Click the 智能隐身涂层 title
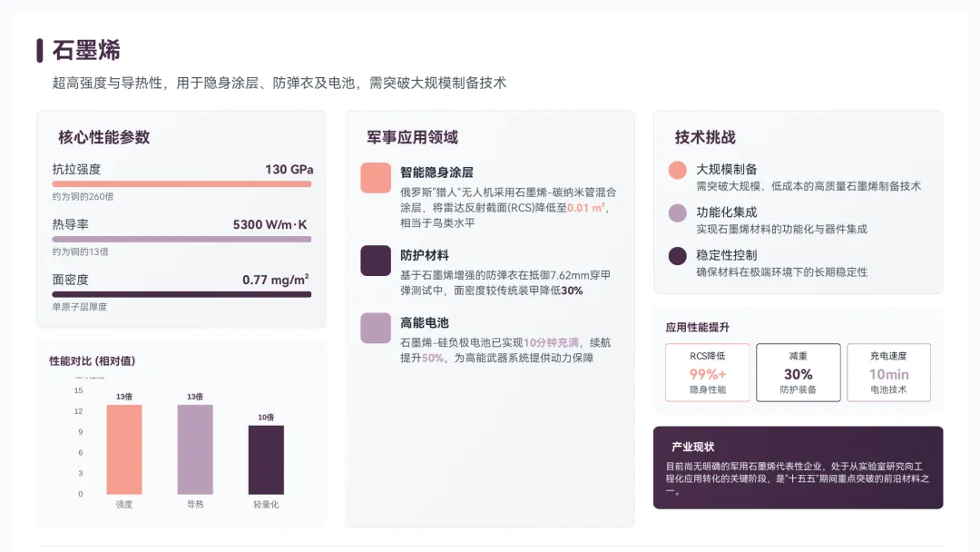The width and height of the screenshot is (980, 552). tap(436, 172)
